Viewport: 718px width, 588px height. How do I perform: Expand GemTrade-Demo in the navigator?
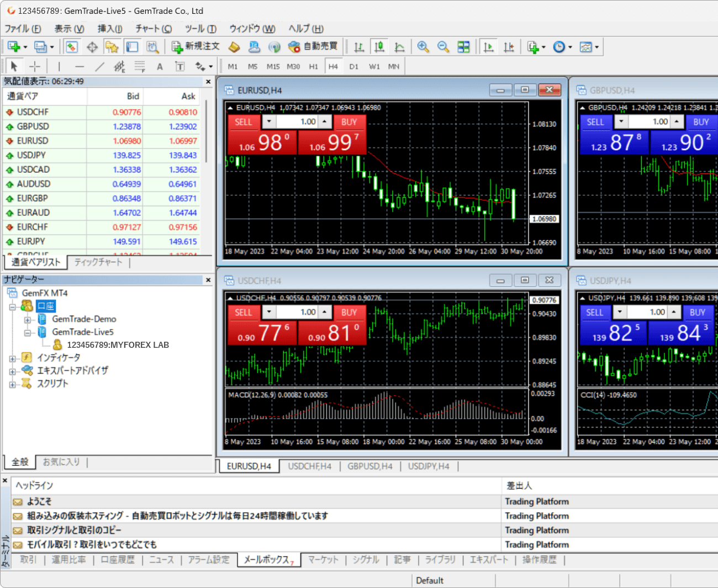tap(27, 319)
